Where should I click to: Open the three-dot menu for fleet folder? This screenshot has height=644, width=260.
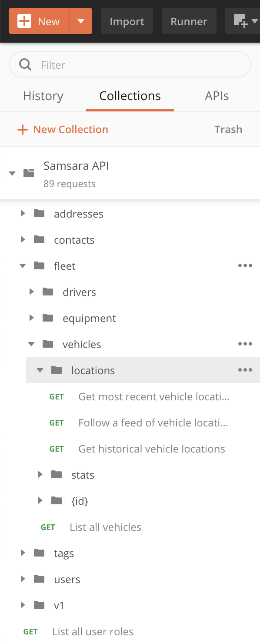[x=245, y=266]
